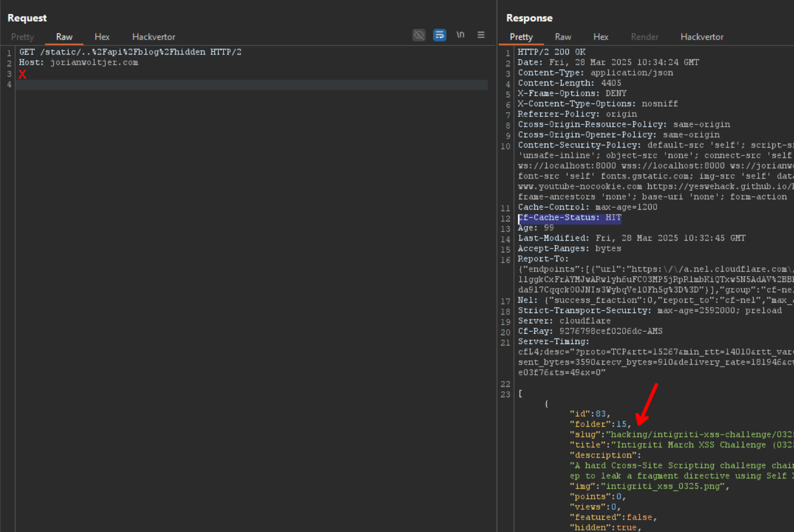Open the Request Hackvertor tab

(154, 37)
